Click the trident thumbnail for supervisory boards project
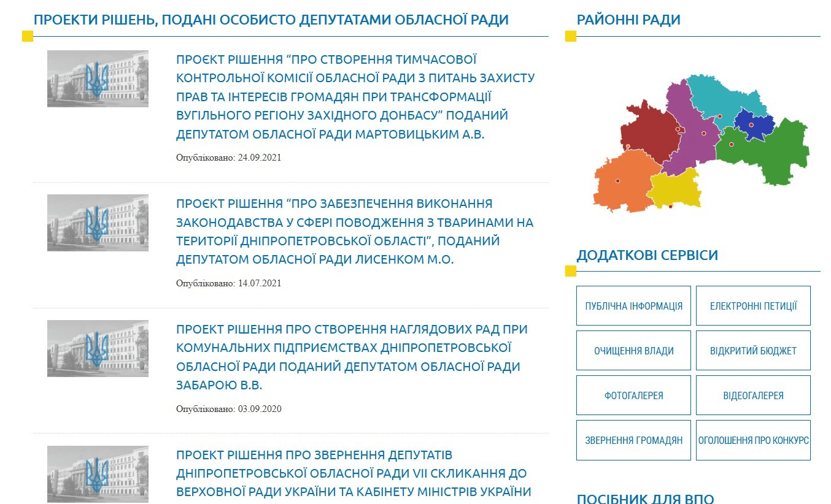The image size is (831, 504). 98,348
